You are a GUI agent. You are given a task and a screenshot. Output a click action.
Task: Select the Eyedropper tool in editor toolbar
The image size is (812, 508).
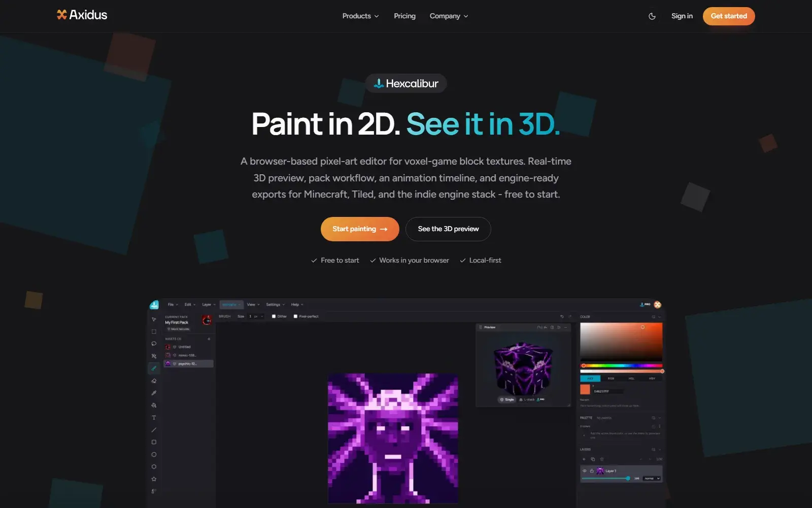coord(154,393)
